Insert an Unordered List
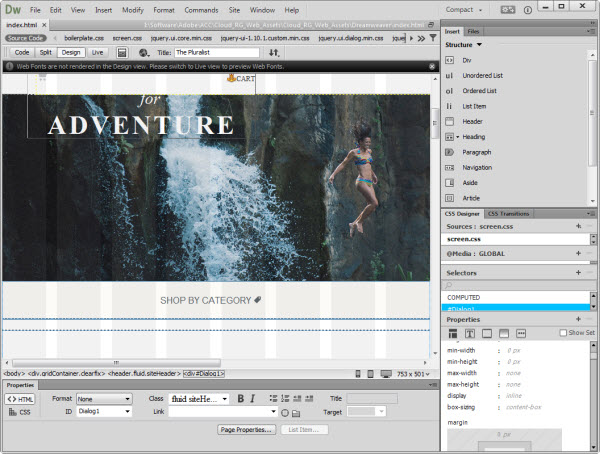 click(x=482, y=75)
